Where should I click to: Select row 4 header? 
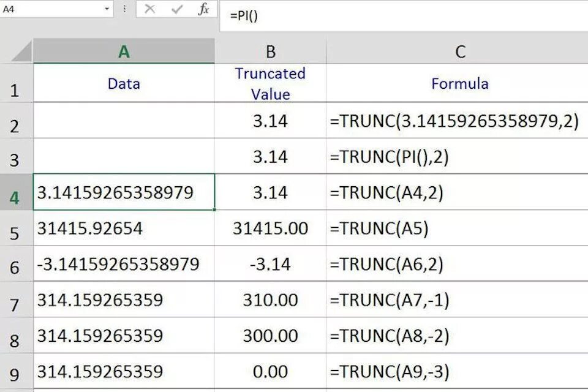point(16,192)
